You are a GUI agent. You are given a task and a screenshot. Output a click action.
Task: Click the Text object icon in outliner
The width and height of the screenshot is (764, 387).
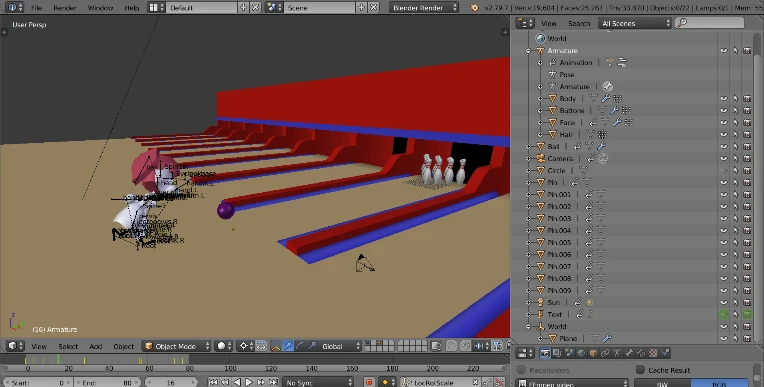540,314
